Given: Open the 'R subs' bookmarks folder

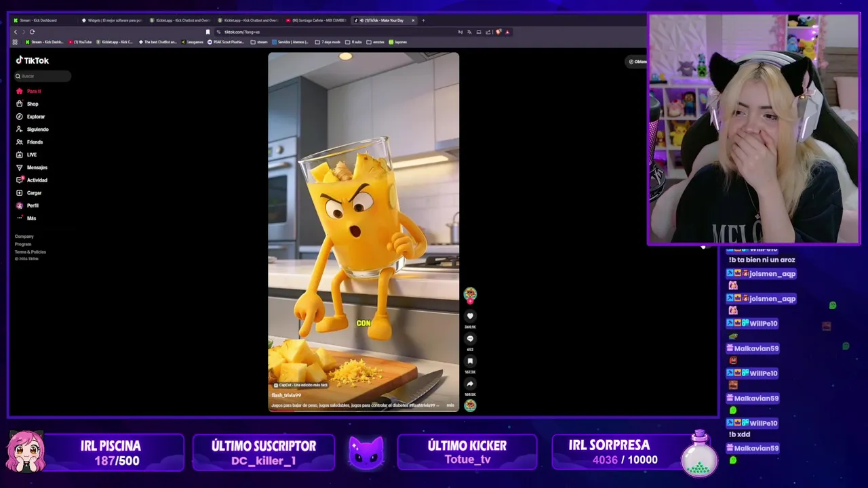Looking at the screenshot, I should (353, 42).
